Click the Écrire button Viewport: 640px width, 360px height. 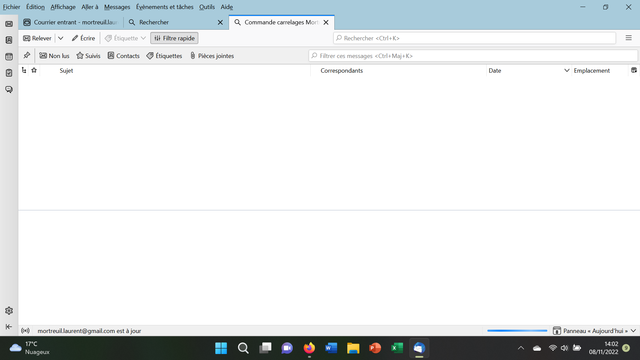point(83,38)
